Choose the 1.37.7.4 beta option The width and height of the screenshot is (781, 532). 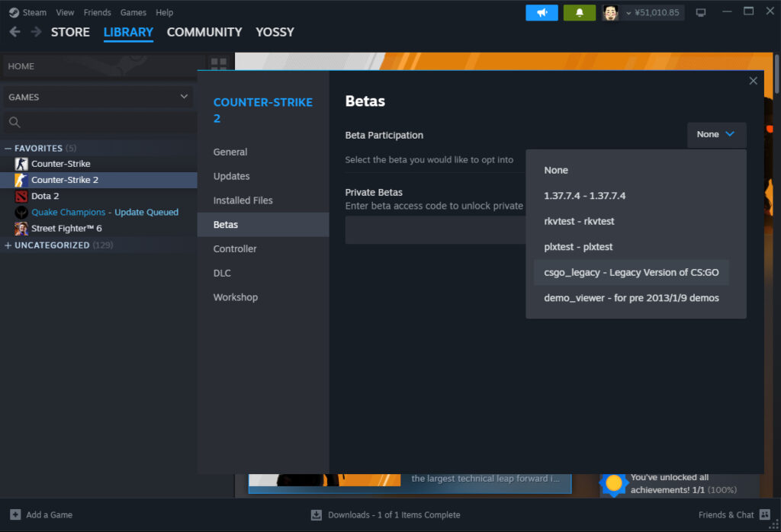pyautogui.click(x=631, y=196)
